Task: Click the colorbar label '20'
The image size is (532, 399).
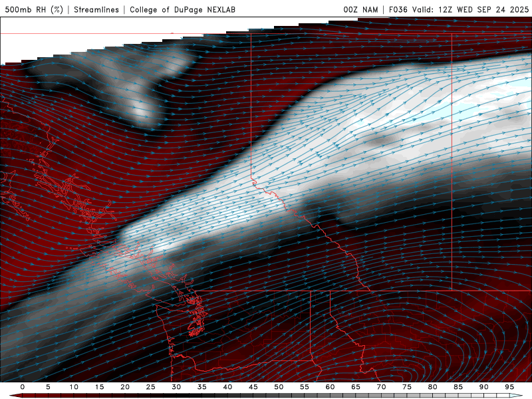Action: (125, 387)
